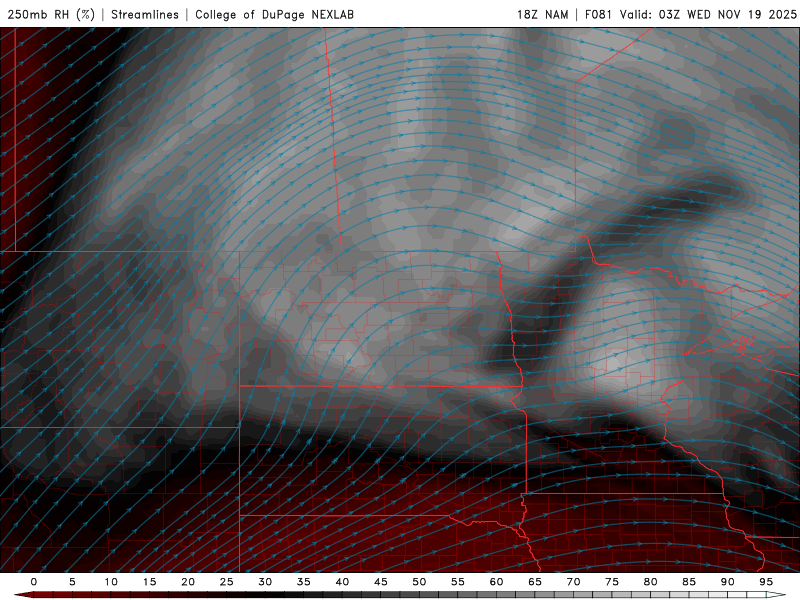Click the "70" value on color scale
The width and height of the screenshot is (800, 600).
coord(573,582)
